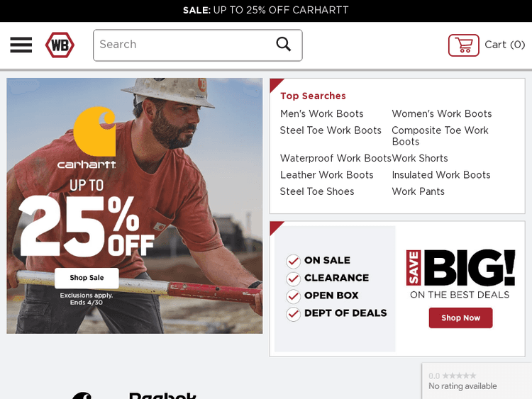This screenshot has width=532, height=399.
Task: Click the Cart (0) text link
Action: click(504, 45)
